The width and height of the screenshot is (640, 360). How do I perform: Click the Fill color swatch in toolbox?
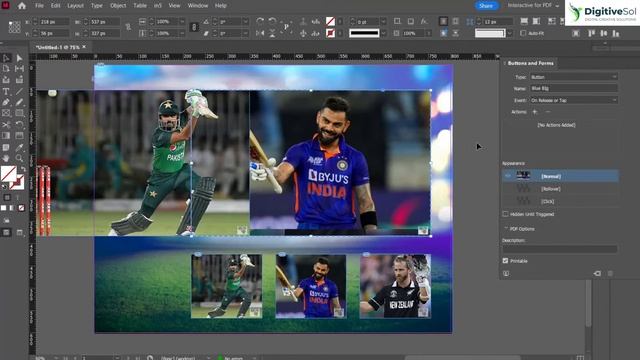click(x=8, y=174)
